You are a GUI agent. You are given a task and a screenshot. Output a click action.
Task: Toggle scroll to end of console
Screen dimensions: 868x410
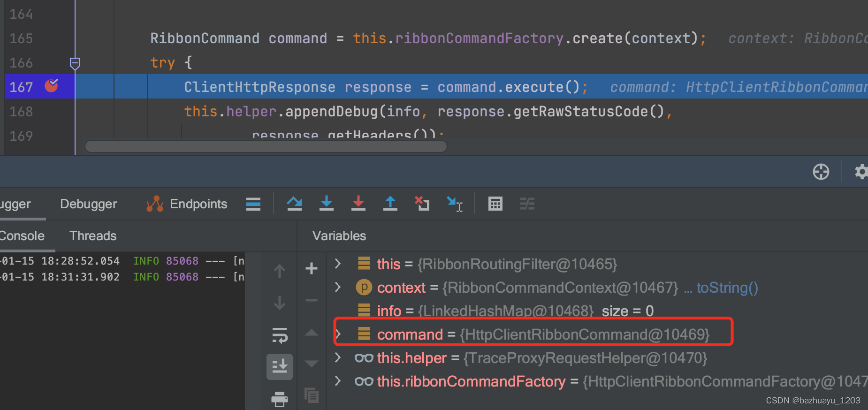pos(280,366)
